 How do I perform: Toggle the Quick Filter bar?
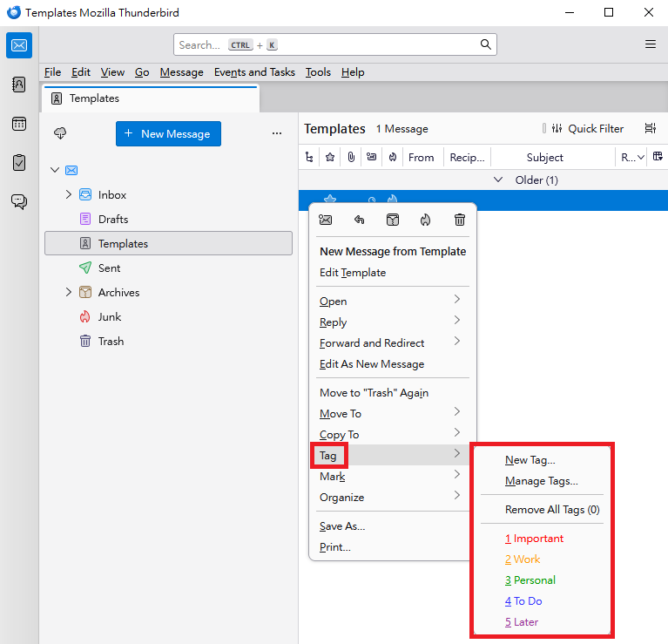[587, 129]
